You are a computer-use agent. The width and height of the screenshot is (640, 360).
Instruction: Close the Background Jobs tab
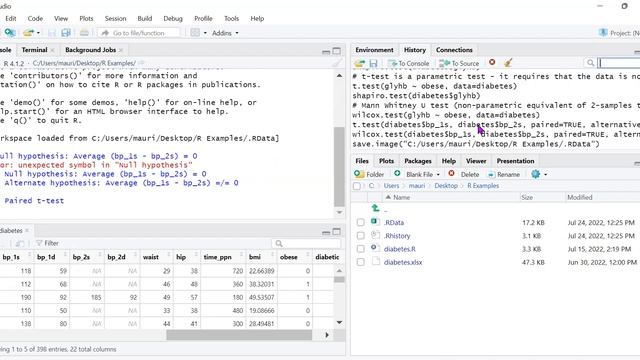click(x=121, y=50)
